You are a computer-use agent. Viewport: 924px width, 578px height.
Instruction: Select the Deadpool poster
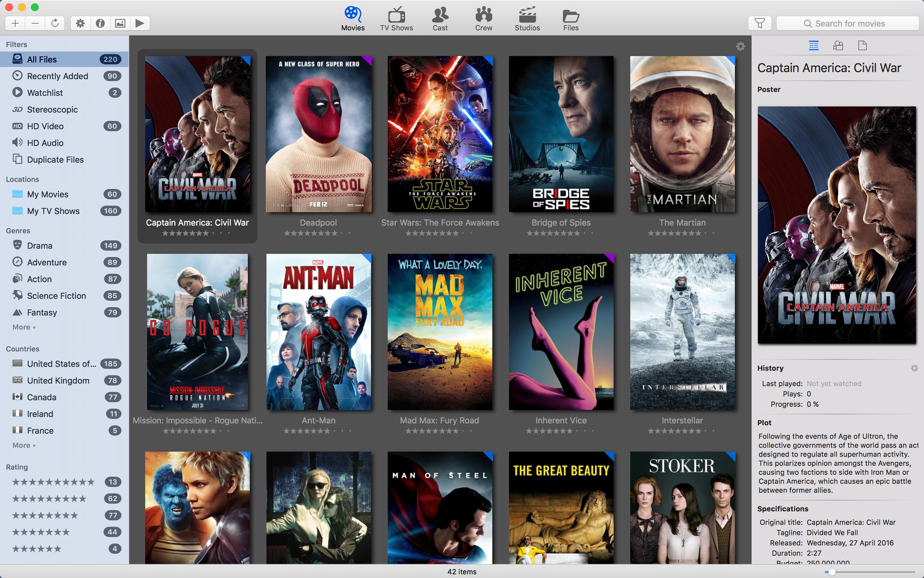(x=319, y=134)
